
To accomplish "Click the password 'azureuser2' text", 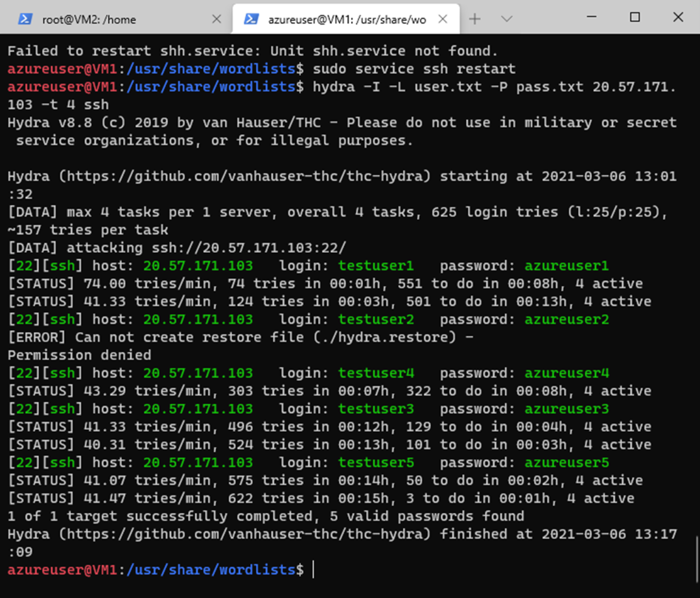I will click(x=566, y=319).
